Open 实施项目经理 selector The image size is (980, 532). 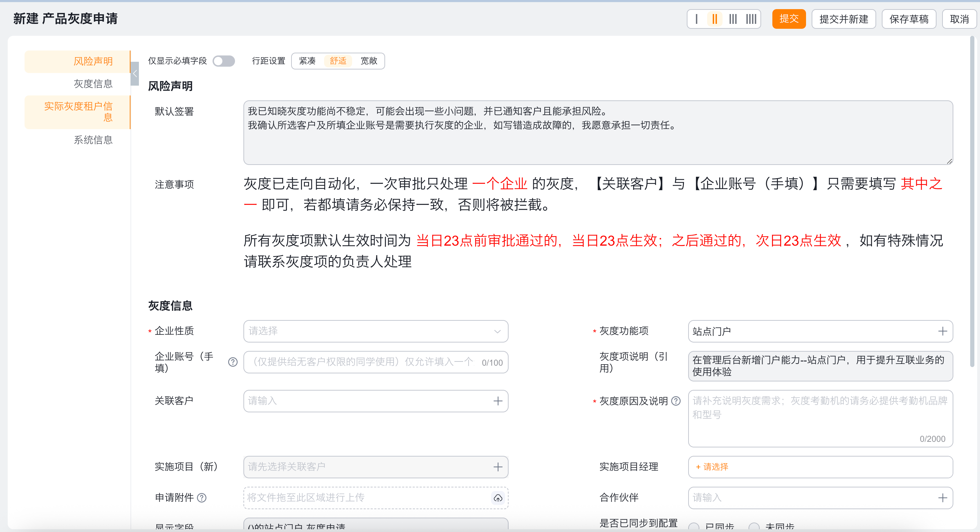coord(712,467)
